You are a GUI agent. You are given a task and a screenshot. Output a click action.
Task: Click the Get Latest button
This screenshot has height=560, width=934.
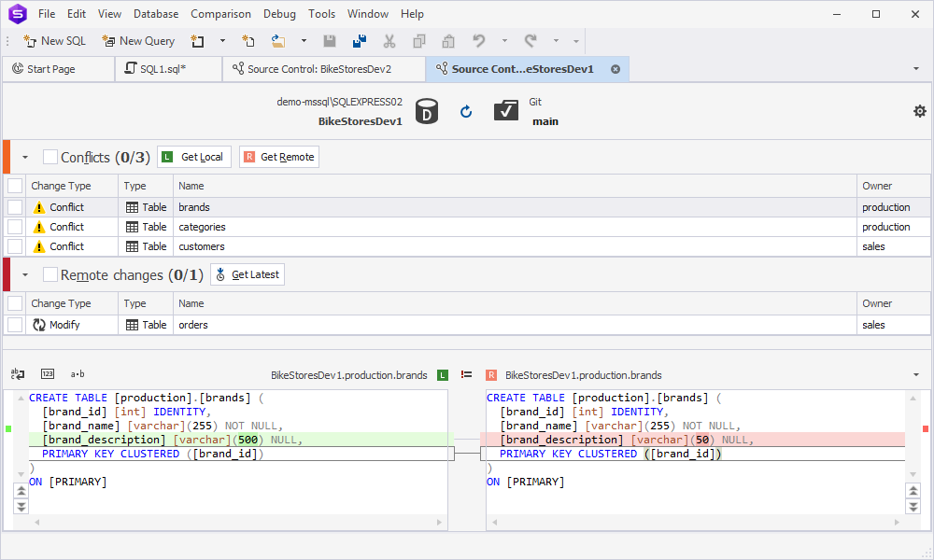click(x=248, y=274)
